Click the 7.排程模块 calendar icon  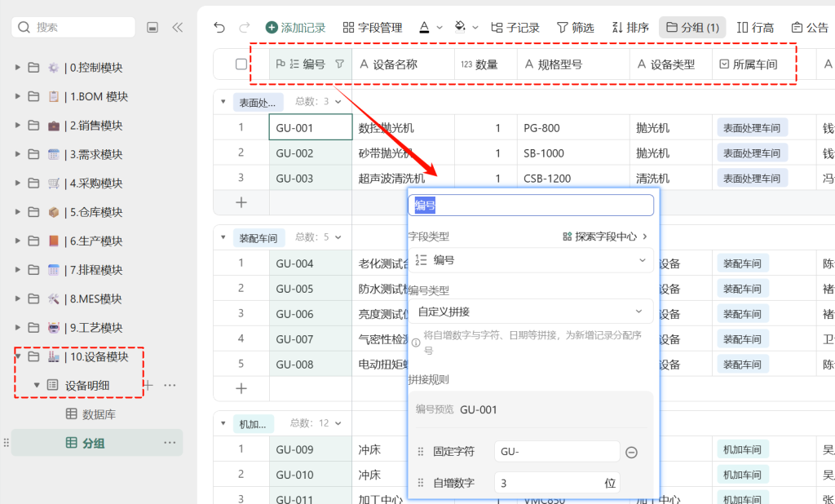(x=53, y=270)
